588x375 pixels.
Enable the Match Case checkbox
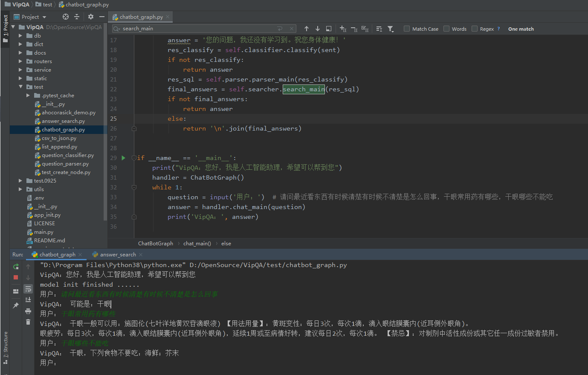[407, 29]
